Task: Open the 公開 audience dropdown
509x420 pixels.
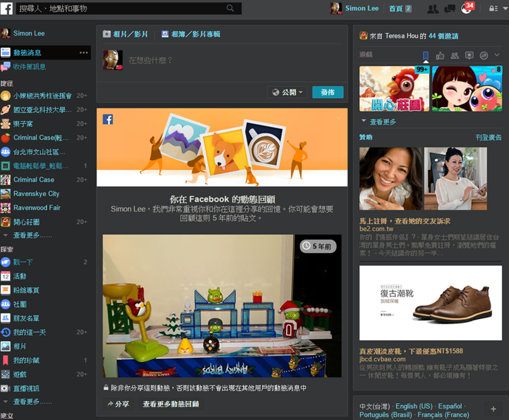Action: click(x=287, y=92)
